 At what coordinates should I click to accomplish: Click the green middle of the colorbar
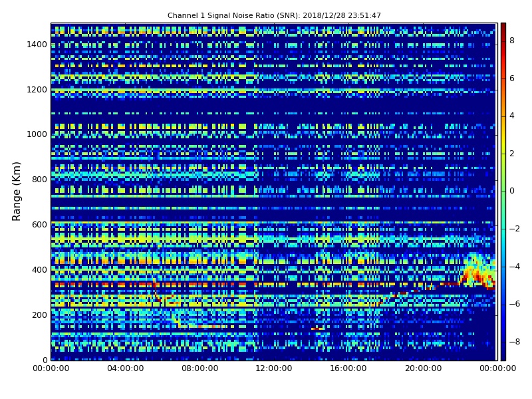pos(503,192)
